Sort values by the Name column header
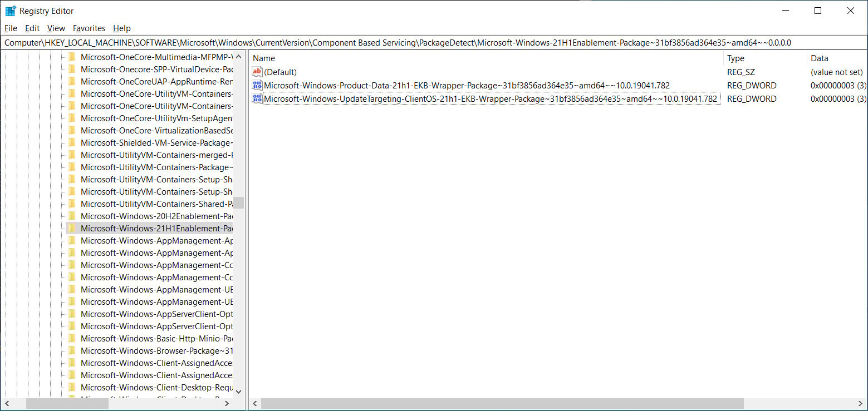Screen dimensions: 868x411 487,58
